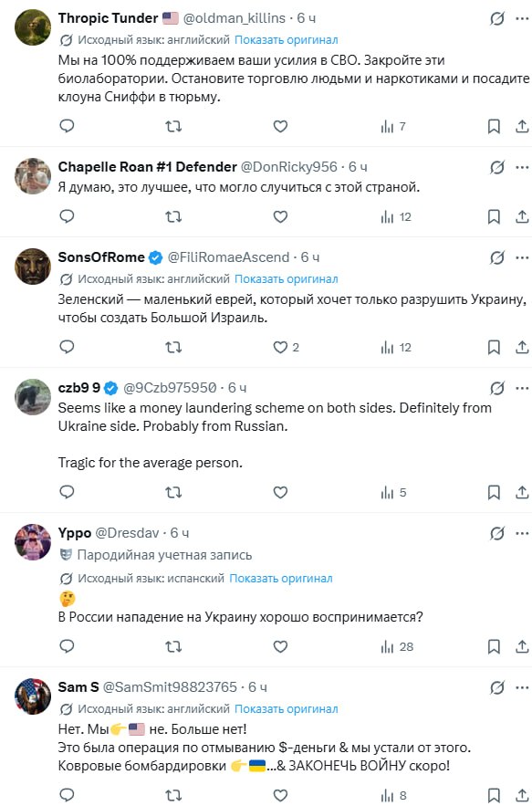This screenshot has width=532, height=806.
Task: Click Показать оригинал on Thropic Tunder's tweet
Action: [287, 41]
